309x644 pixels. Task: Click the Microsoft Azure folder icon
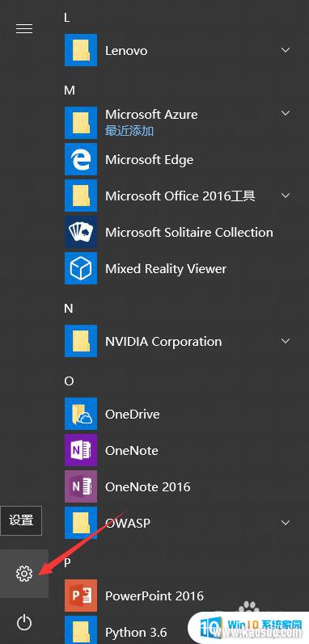pyautogui.click(x=81, y=123)
